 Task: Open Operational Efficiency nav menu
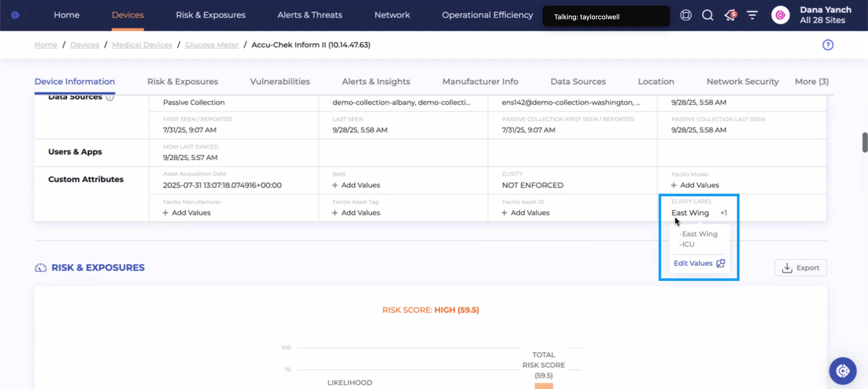point(487,15)
